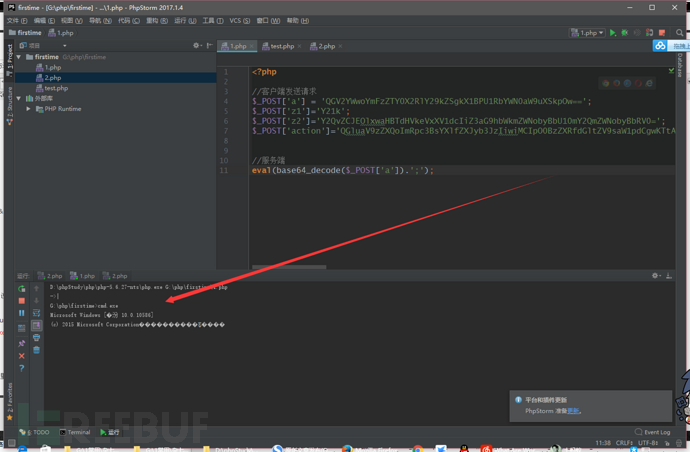Collapse the external libraries node
Screen dimensions: 690x452
(x=18, y=98)
